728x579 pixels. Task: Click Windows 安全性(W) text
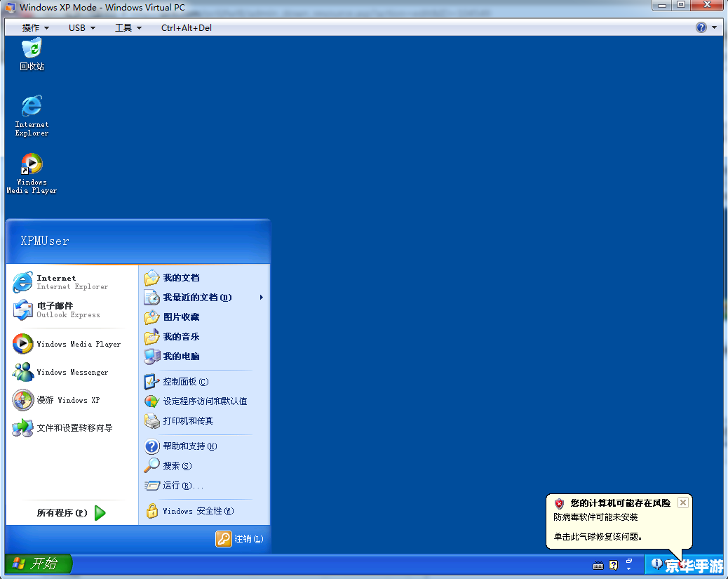coord(198,511)
